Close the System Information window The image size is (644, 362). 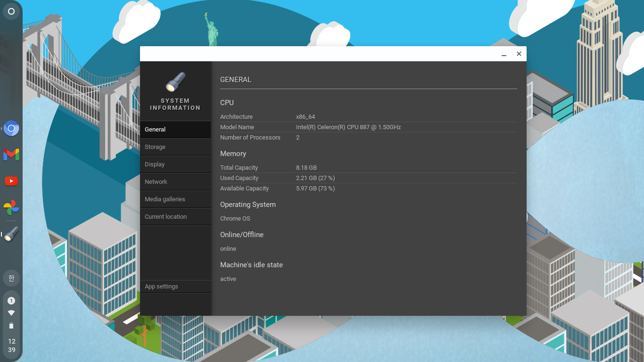coord(519,54)
